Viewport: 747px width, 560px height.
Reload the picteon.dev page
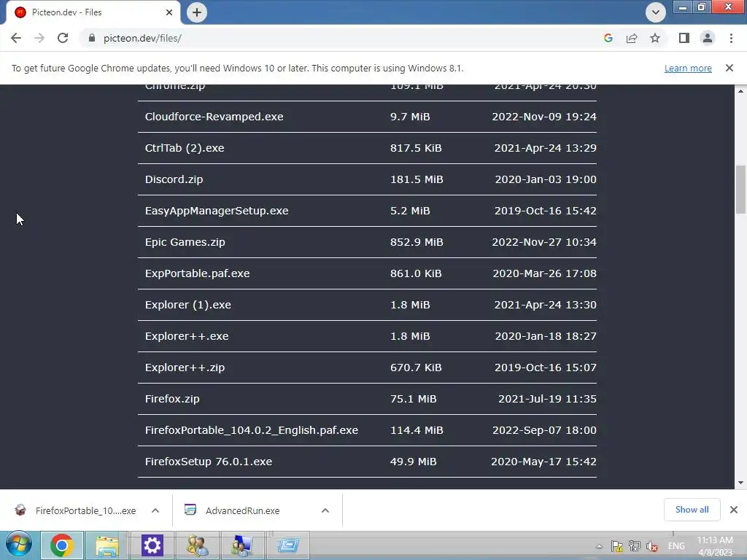click(63, 38)
